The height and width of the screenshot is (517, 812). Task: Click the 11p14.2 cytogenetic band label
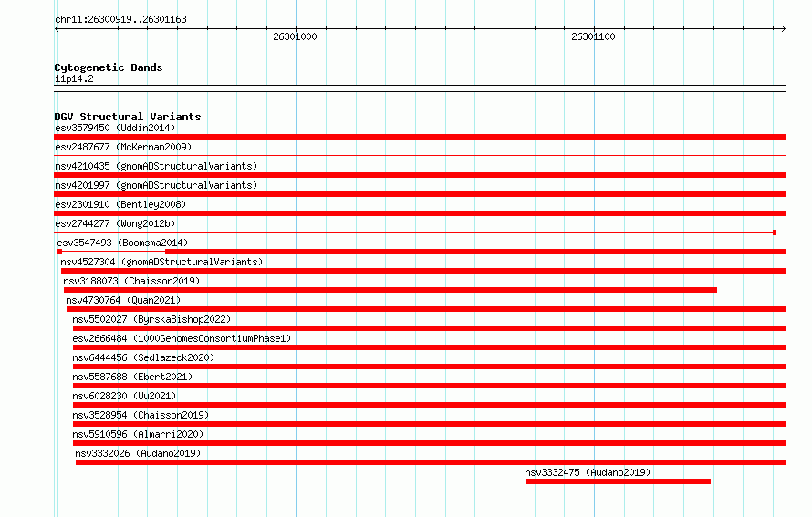pos(74,78)
